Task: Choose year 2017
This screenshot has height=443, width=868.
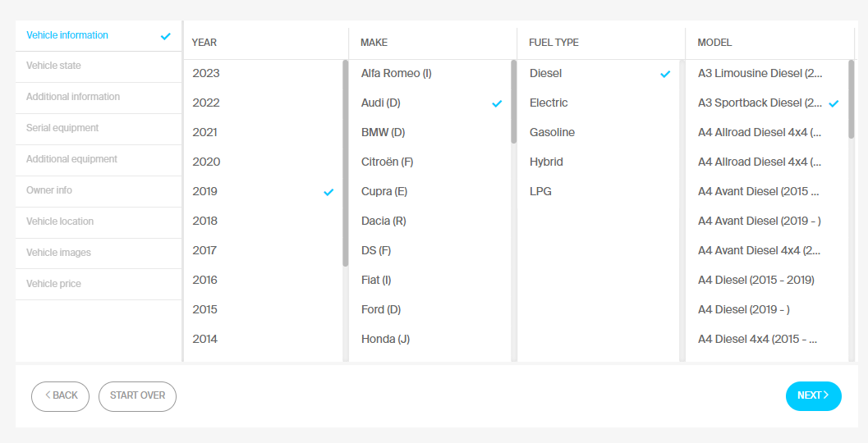Action: [263, 250]
